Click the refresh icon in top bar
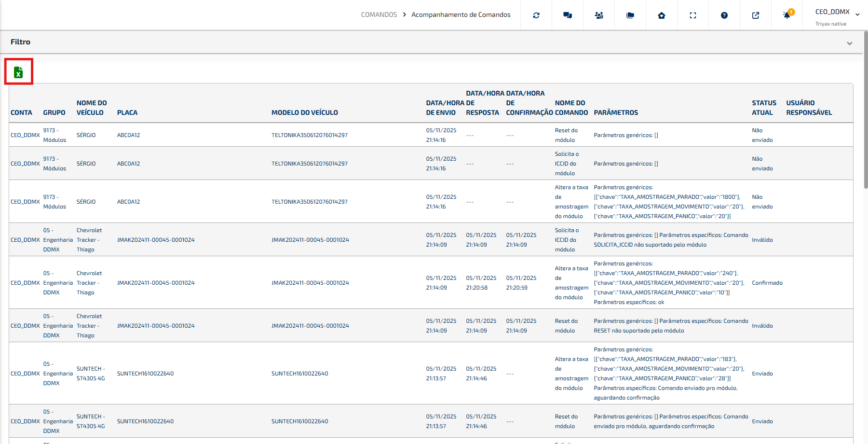The height and width of the screenshot is (444, 868). point(536,15)
